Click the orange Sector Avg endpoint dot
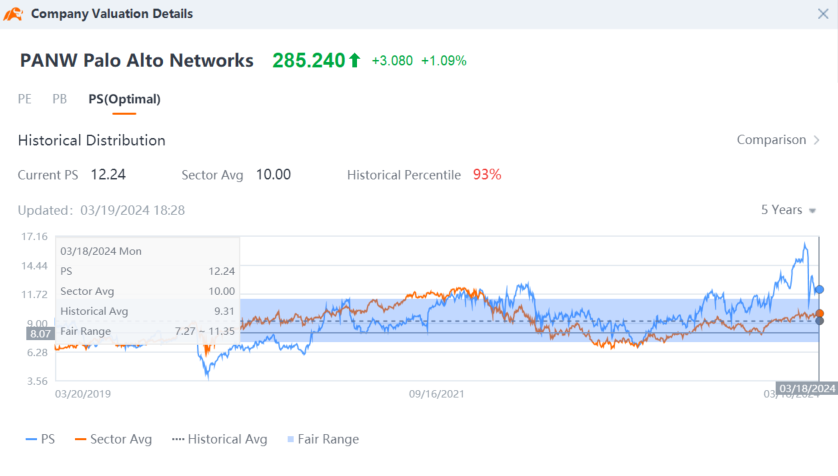The height and width of the screenshot is (476, 838). [x=819, y=314]
